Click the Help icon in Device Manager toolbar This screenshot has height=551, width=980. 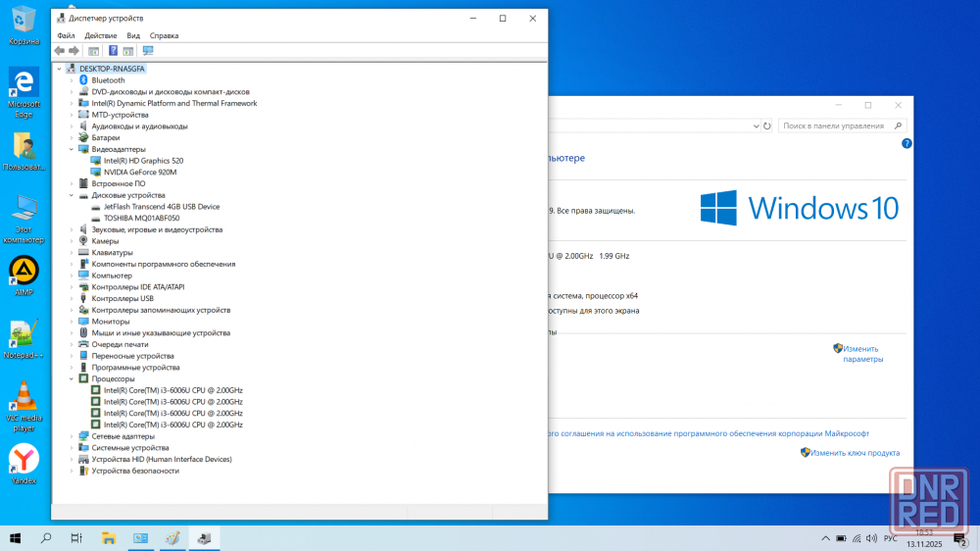coord(113,50)
